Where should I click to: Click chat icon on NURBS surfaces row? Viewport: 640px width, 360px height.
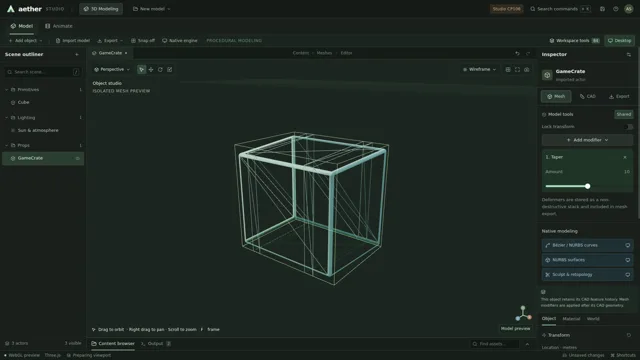coord(628,260)
